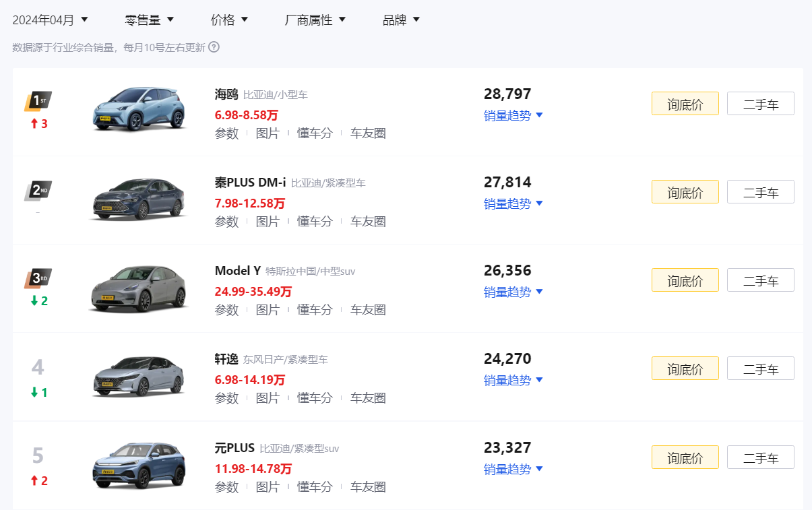Show 销量趋势 for 轩逸
The image size is (812, 510).
click(x=513, y=380)
